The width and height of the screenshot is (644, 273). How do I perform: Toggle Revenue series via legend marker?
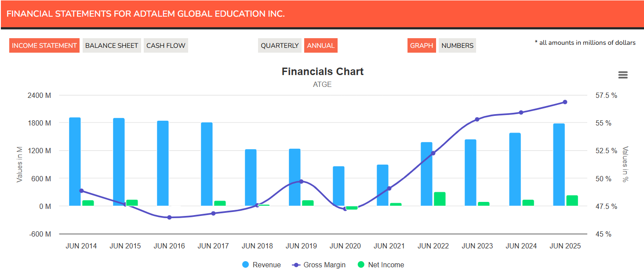click(x=246, y=265)
